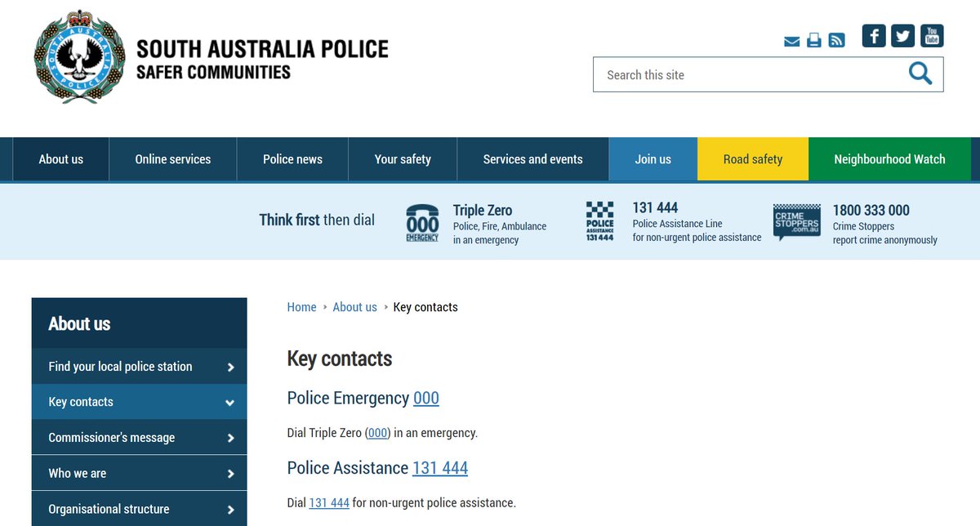The width and height of the screenshot is (980, 526).
Task: Click the 131 444 link in Dial sentence
Action: 329,503
